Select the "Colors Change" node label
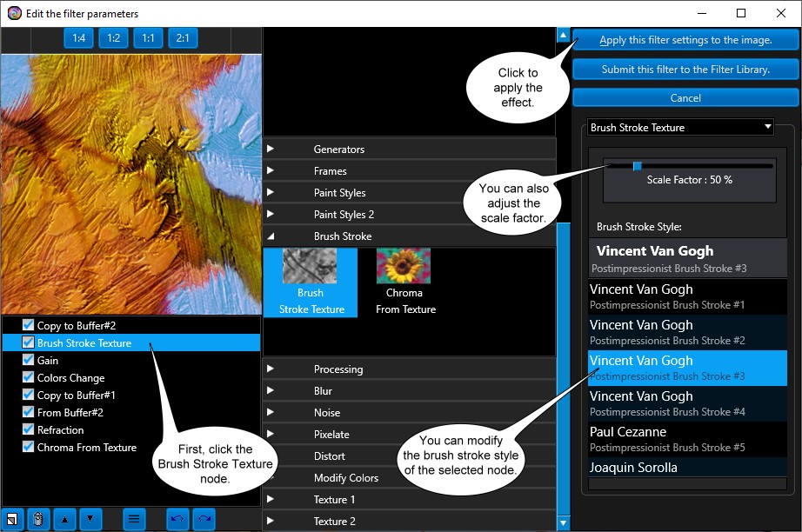Image resolution: width=802 pixels, height=532 pixels. [x=71, y=377]
